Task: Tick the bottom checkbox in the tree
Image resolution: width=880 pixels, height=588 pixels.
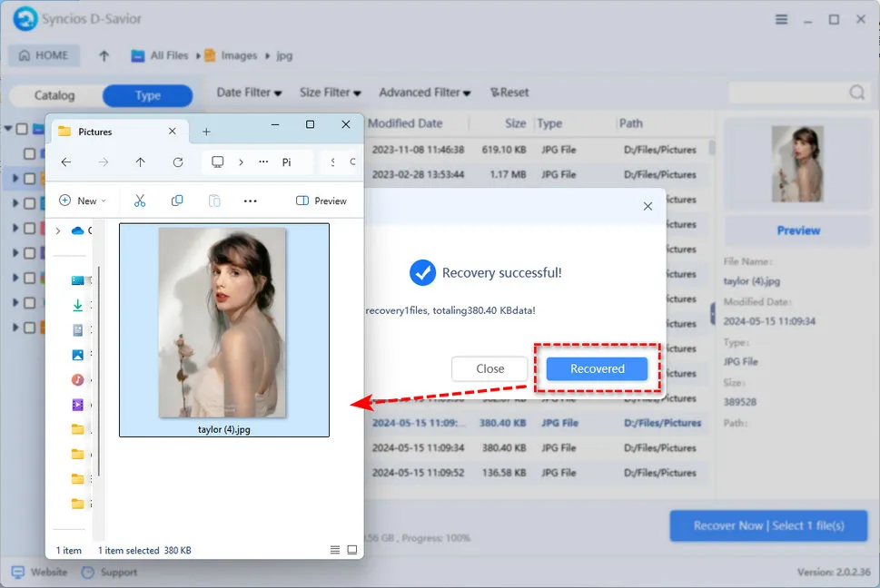Action: point(30,328)
